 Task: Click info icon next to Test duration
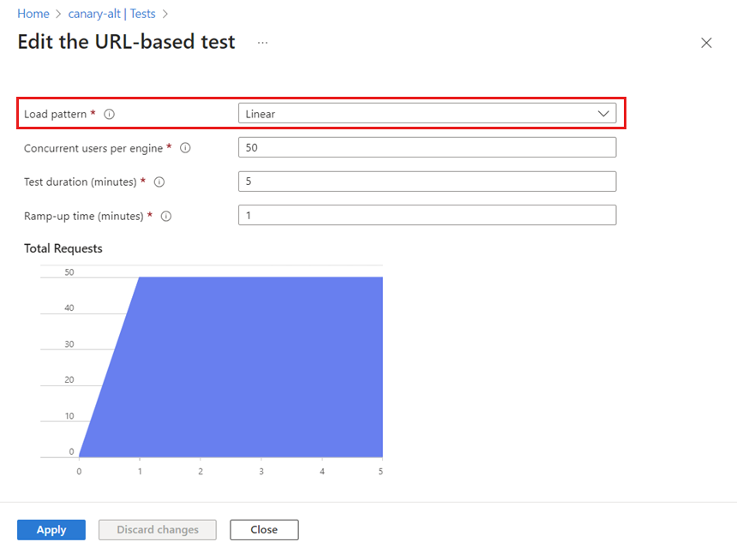coord(159,182)
